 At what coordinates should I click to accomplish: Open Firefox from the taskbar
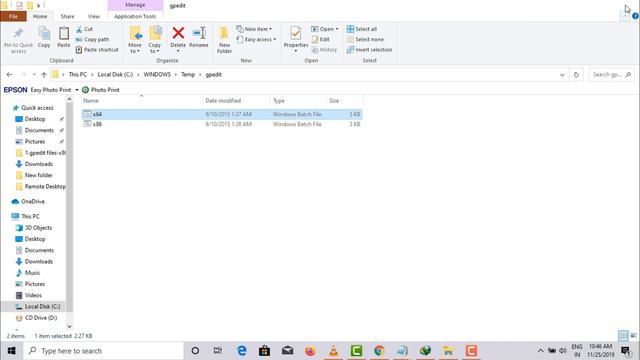coord(310,351)
